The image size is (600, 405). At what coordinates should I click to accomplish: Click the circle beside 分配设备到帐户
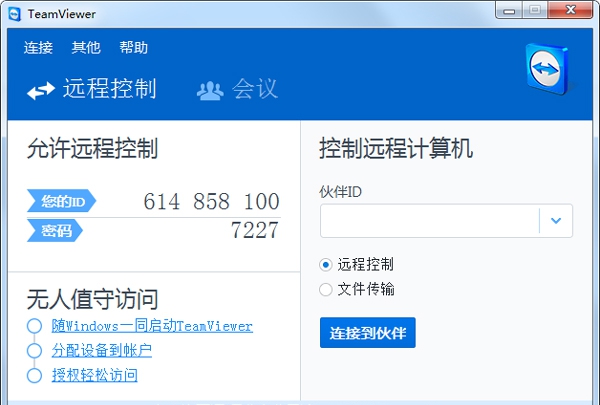[x=34, y=350]
